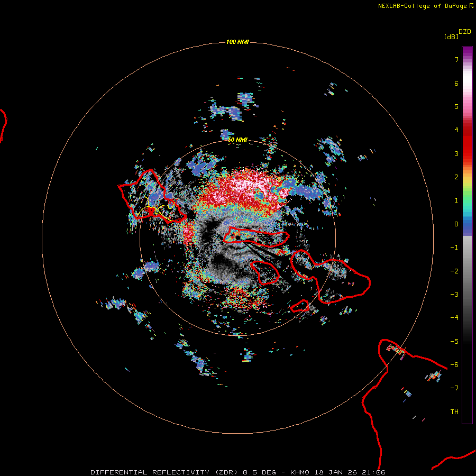Click the 6 value on the color scale
The width and height of the screenshot is (476, 476).
[456, 83]
